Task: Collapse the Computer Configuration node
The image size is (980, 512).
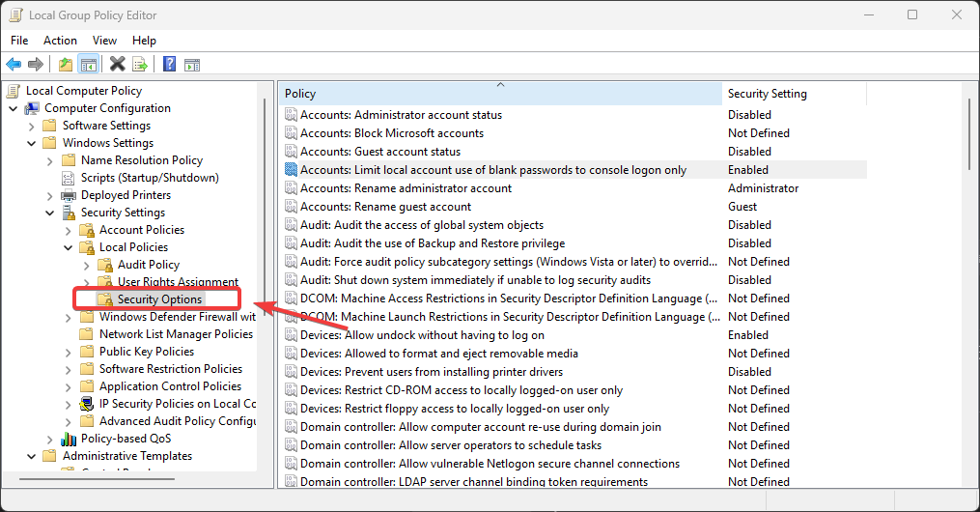Action: click(x=13, y=108)
